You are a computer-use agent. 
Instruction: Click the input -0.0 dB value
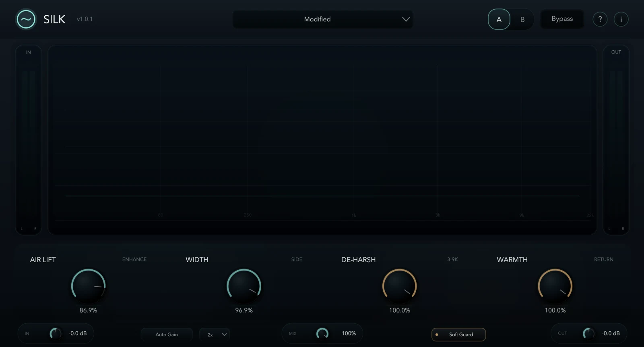78,333
